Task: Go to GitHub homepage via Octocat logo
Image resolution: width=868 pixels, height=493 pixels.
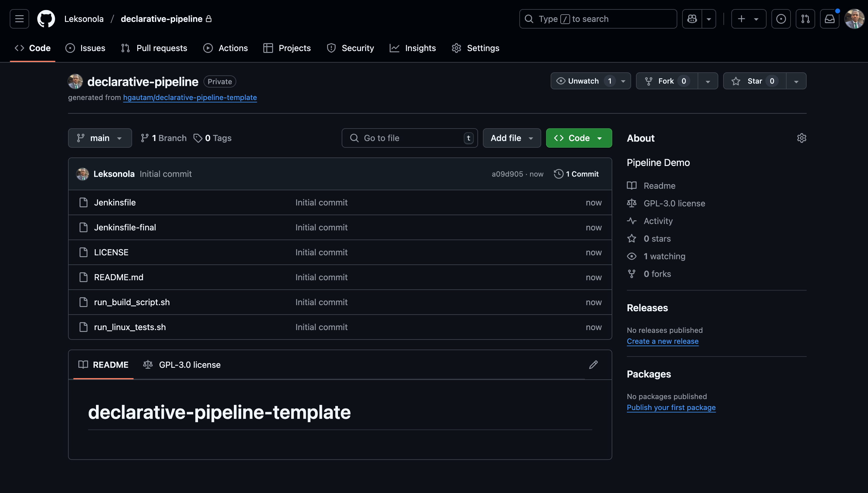Action: (46, 19)
